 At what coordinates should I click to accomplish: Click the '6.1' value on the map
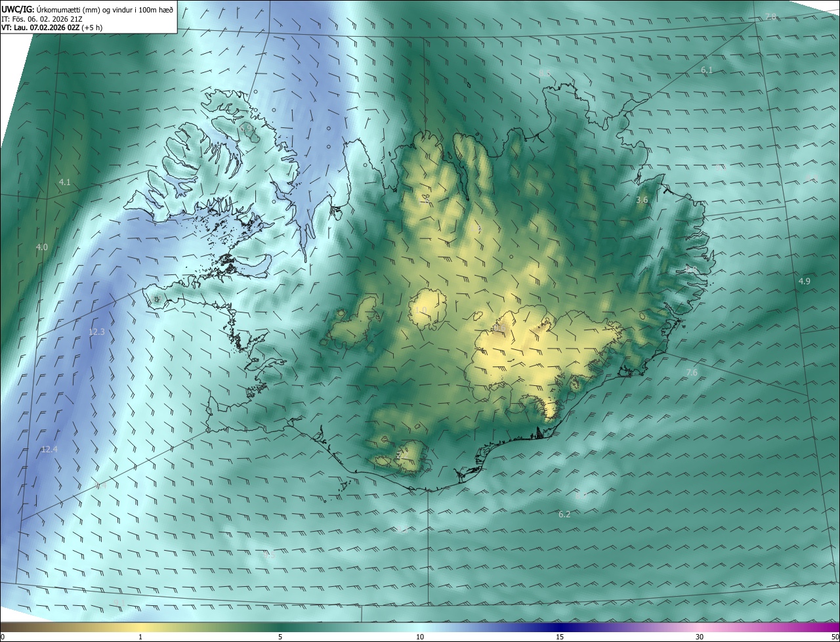point(707,70)
